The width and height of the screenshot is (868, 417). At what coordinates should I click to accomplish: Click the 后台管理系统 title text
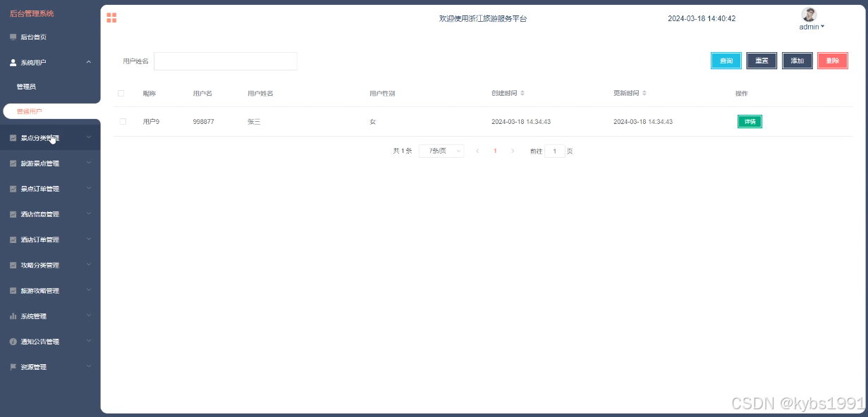(x=32, y=13)
